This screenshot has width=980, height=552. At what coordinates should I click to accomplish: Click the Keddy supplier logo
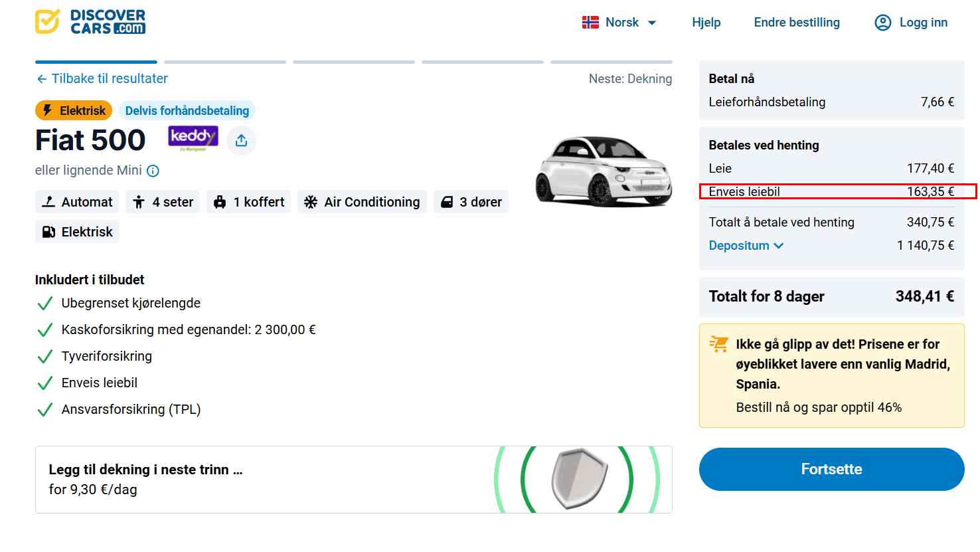tap(193, 138)
